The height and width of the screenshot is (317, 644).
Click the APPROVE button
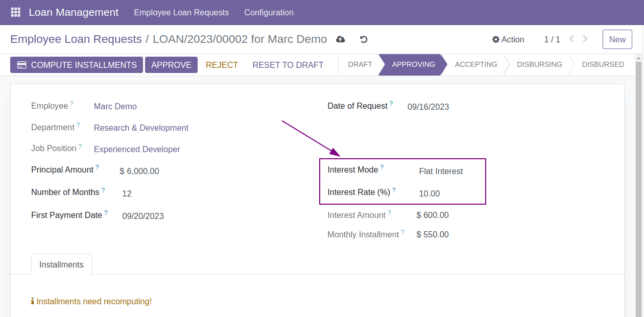tap(171, 64)
